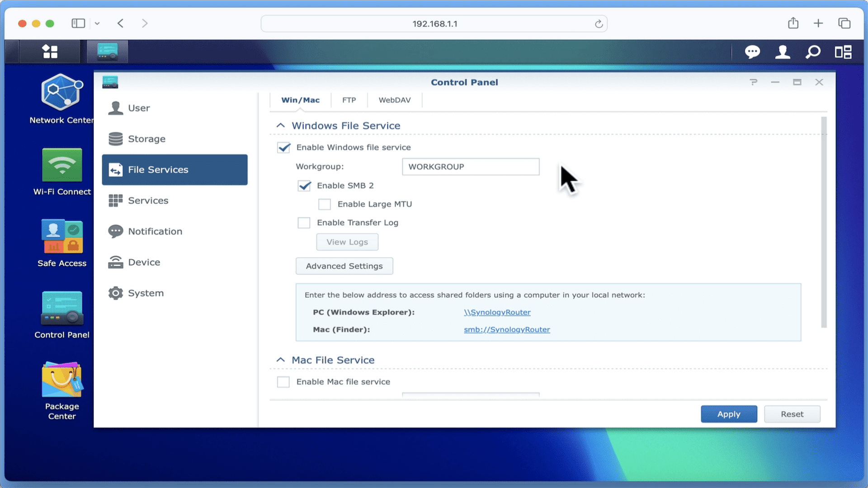This screenshot has width=868, height=488.
Task: Click the Safari address bar
Action: point(434,23)
